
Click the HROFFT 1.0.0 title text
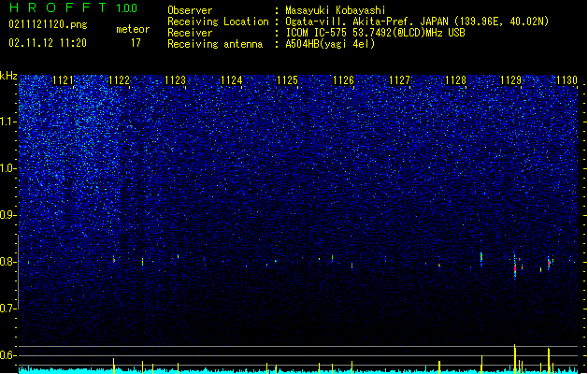73,7
